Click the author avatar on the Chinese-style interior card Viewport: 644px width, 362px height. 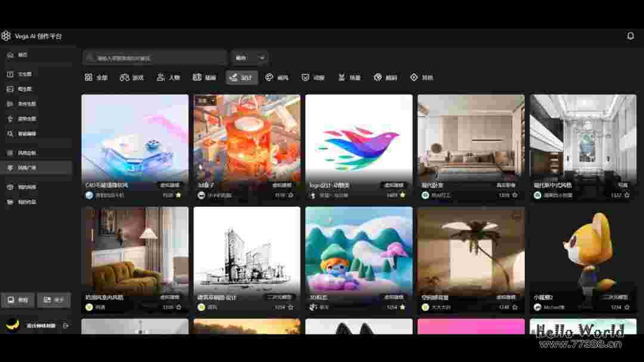tap(538, 195)
